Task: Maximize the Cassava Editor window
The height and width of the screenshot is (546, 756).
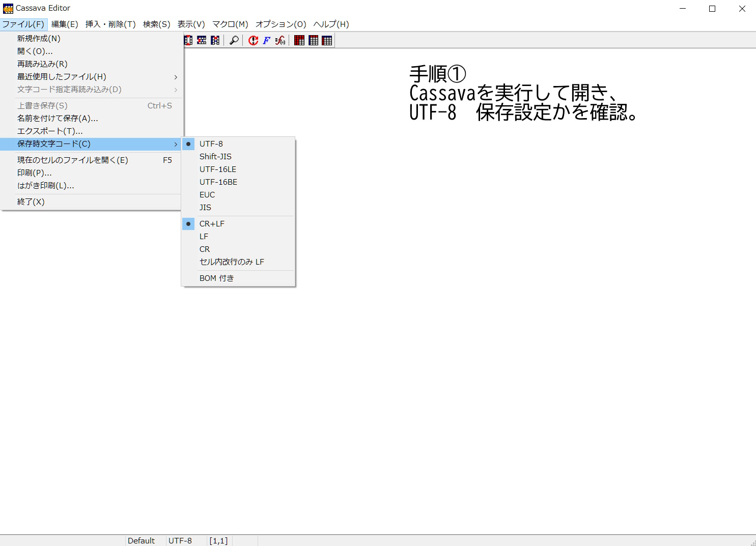Action: tap(712, 9)
